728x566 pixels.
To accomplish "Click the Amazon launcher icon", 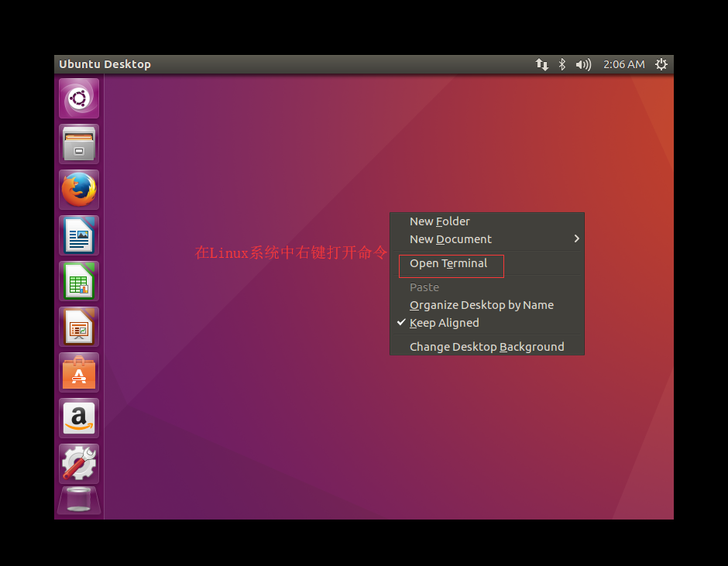I will (79, 418).
